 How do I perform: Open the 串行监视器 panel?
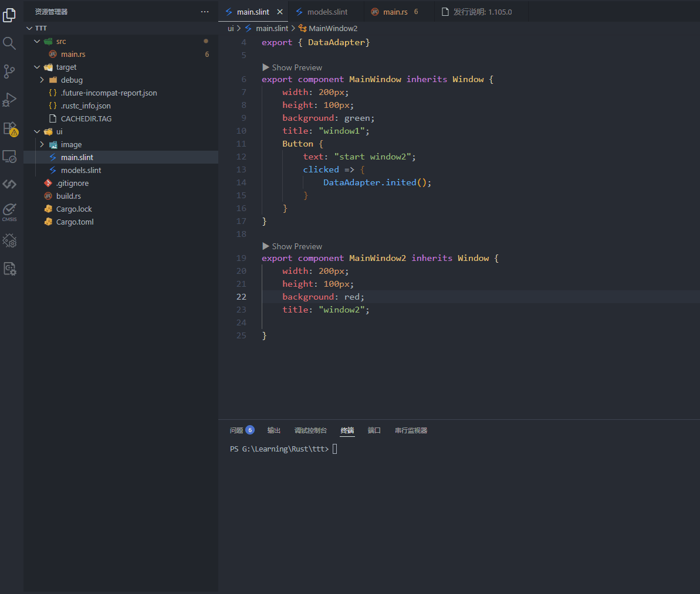[411, 430]
